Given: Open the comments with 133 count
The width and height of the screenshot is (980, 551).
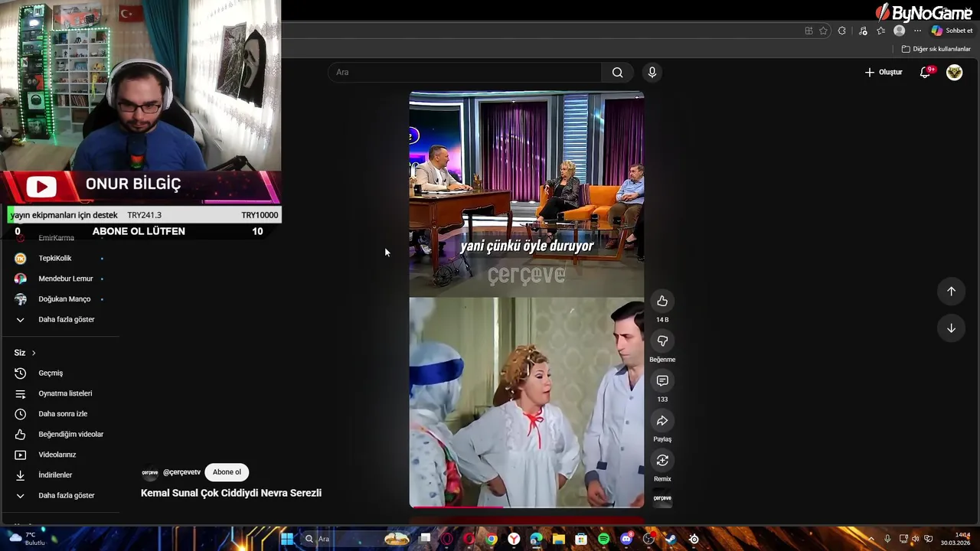Looking at the screenshot, I should tap(662, 380).
